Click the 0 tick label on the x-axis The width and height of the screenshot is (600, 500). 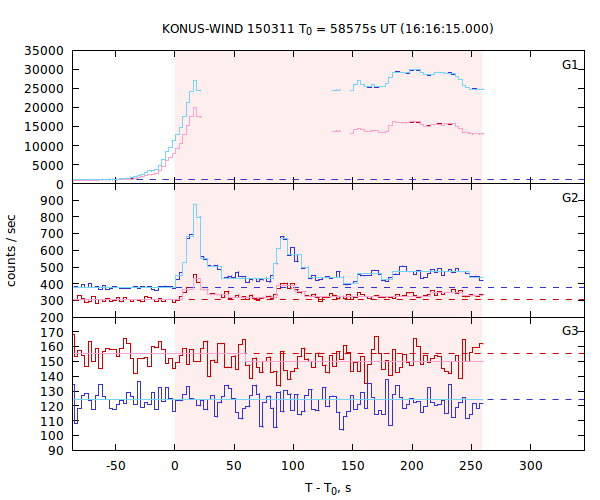pyautogui.click(x=174, y=466)
